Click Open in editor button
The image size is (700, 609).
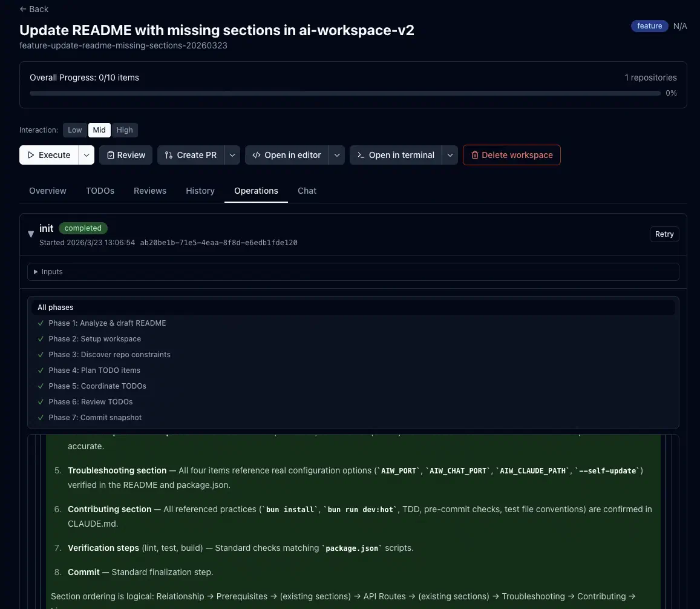point(287,155)
